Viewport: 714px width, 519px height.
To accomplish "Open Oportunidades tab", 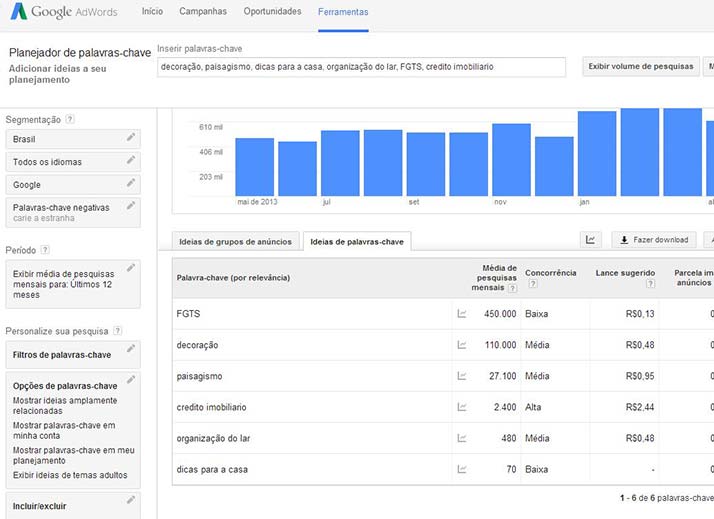I will point(272,11).
